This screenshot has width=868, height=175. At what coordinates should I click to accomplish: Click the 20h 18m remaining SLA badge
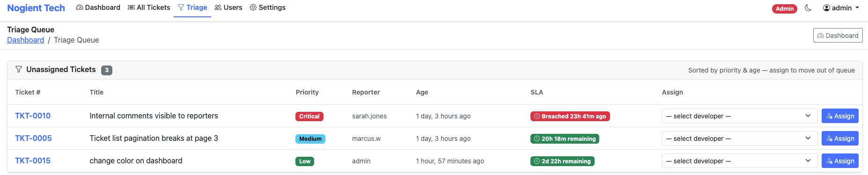click(x=565, y=139)
